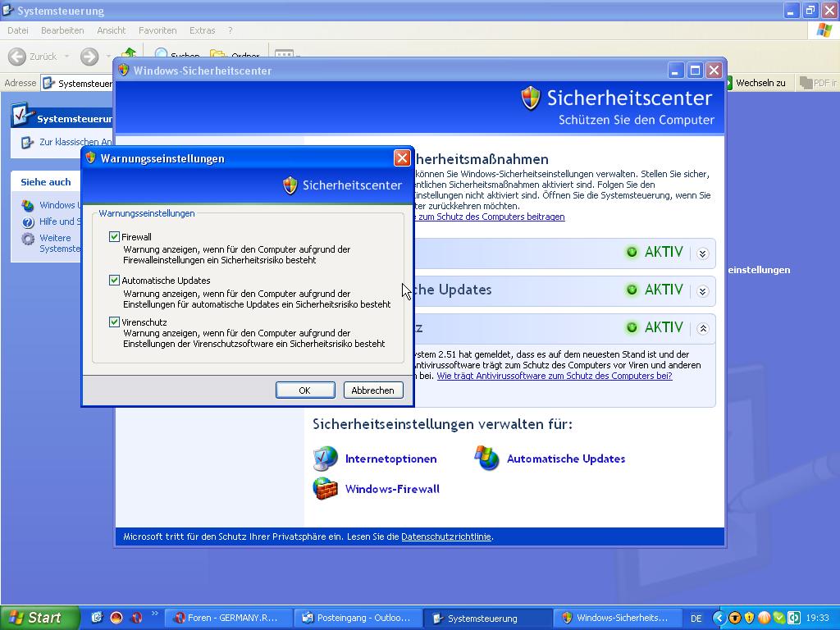Open the Bearbeiten menu
The width and height of the screenshot is (840, 630).
tap(62, 30)
